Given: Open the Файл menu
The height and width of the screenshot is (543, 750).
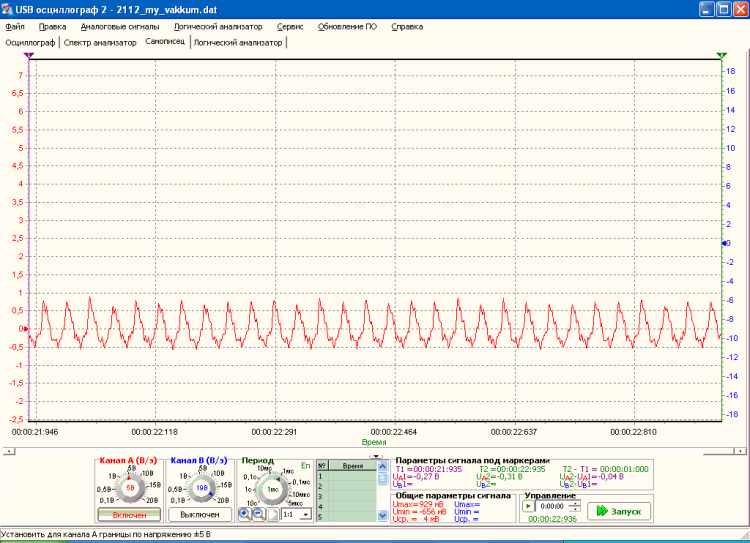Looking at the screenshot, I should 15,27.
